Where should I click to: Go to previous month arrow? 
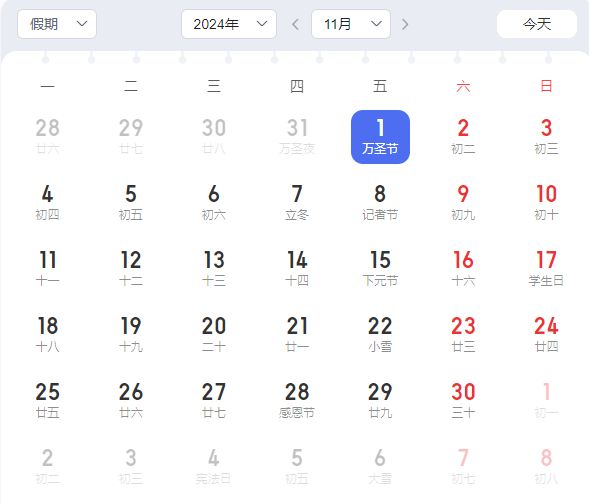296,24
